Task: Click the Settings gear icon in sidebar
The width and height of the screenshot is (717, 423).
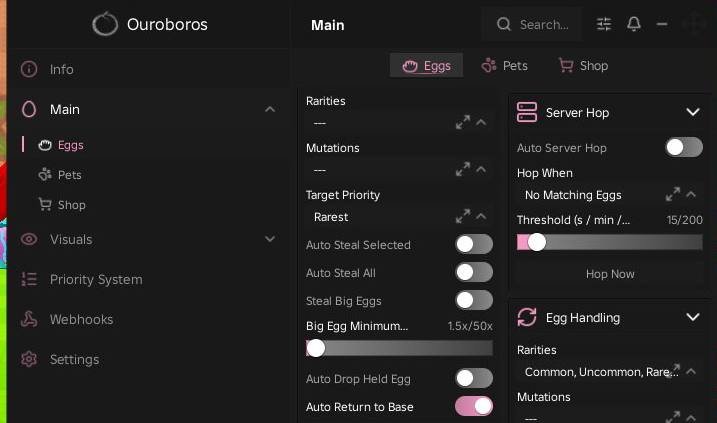Action: 29,359
